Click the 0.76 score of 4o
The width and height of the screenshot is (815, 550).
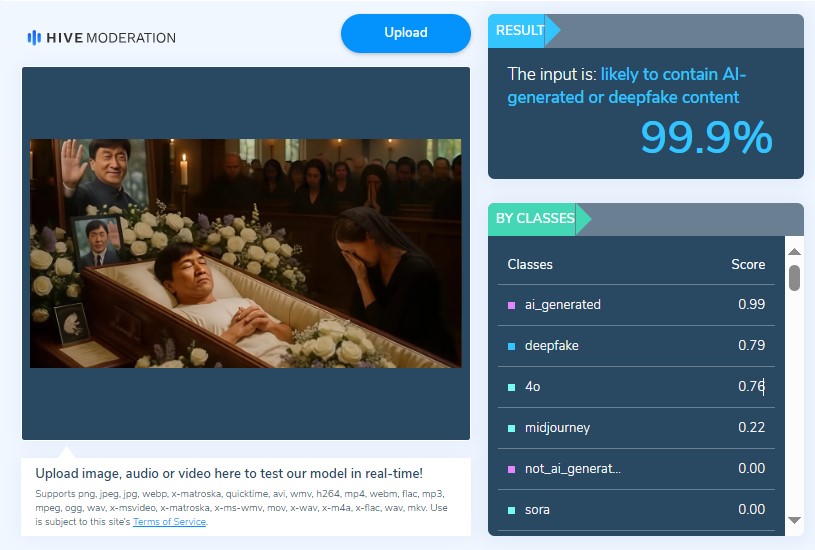[751, 387]
